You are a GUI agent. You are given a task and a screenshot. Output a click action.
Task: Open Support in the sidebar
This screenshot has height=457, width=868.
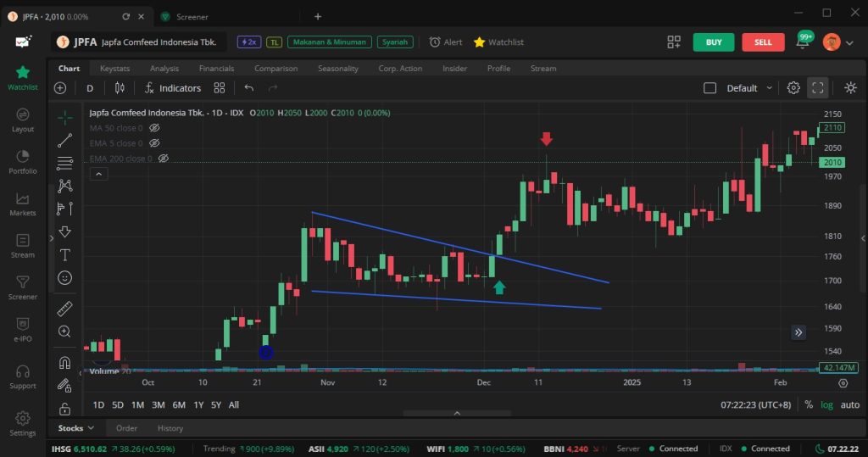23,376
